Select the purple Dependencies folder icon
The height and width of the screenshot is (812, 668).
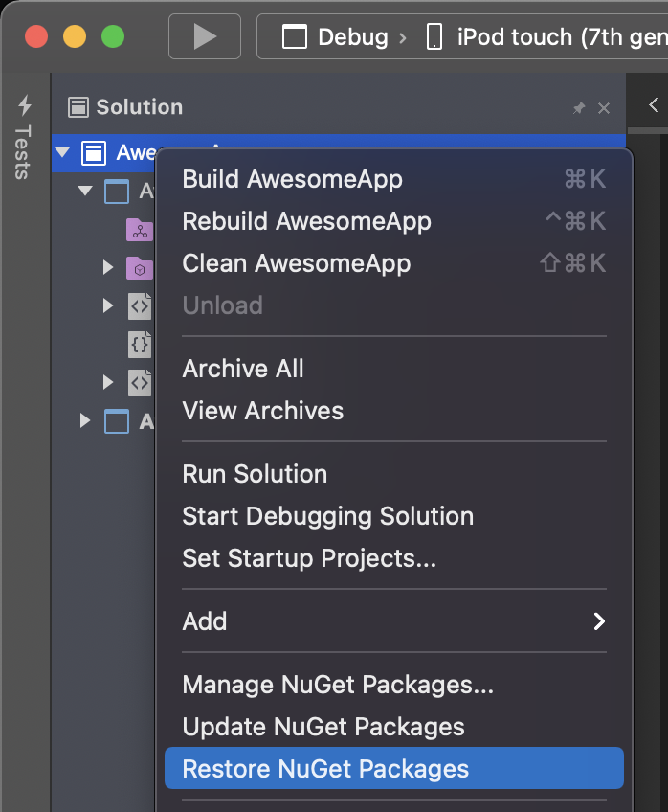[141, 230]
